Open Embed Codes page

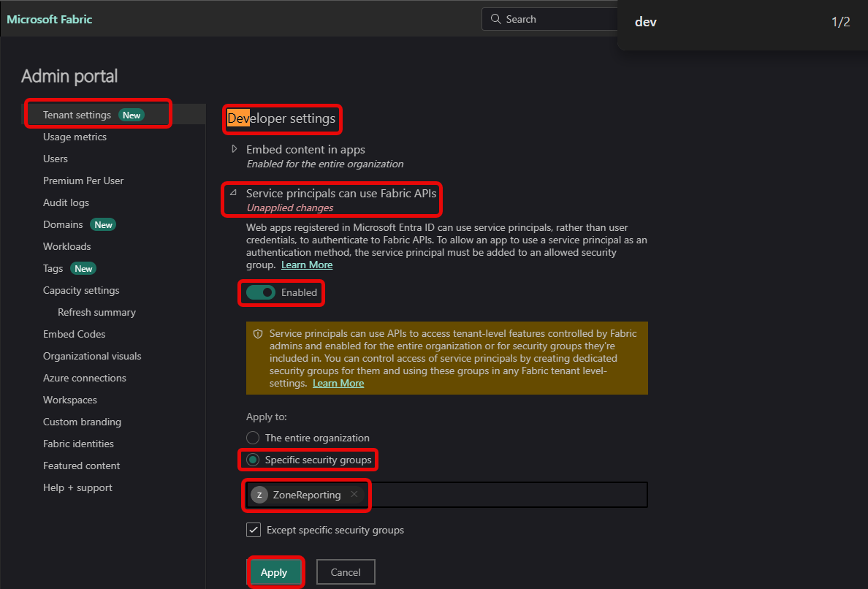[75, 334]
